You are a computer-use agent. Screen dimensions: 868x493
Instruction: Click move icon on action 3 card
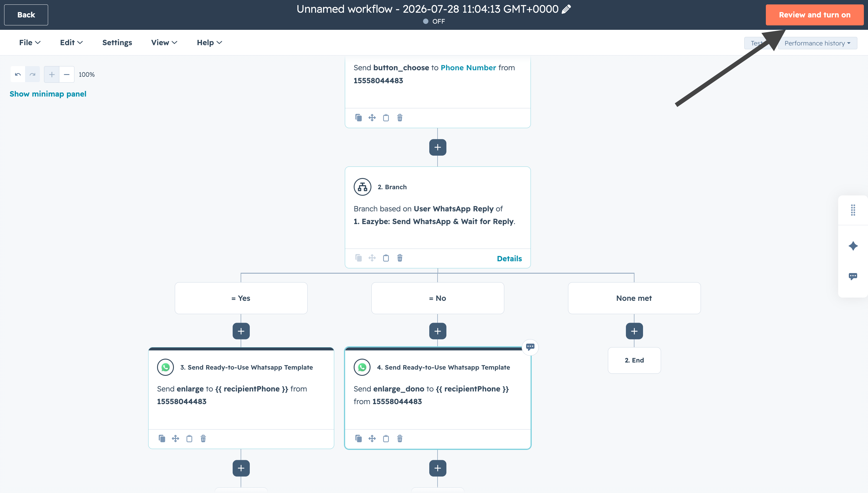pyautogui.click(x=175, y=439)
